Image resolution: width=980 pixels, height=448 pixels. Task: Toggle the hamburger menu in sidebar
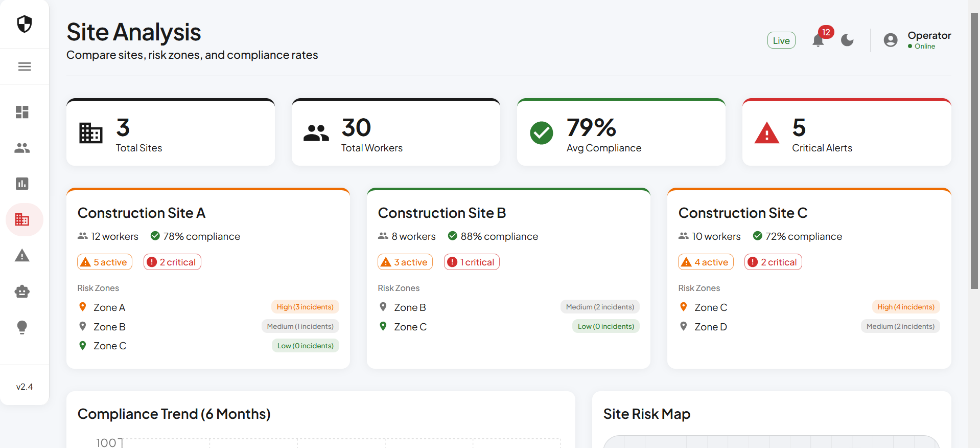pyautogui.click(x=25, y=66)
